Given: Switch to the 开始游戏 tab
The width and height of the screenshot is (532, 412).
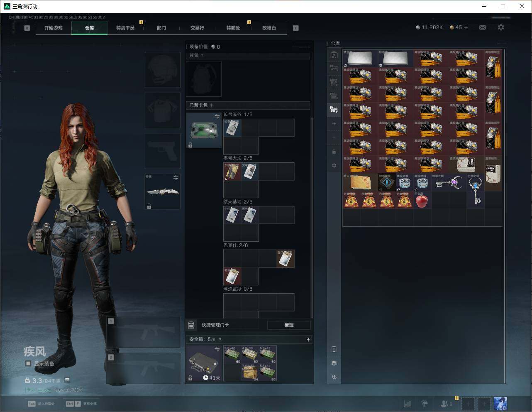Looking at the screenshot, I should (54, 28).
